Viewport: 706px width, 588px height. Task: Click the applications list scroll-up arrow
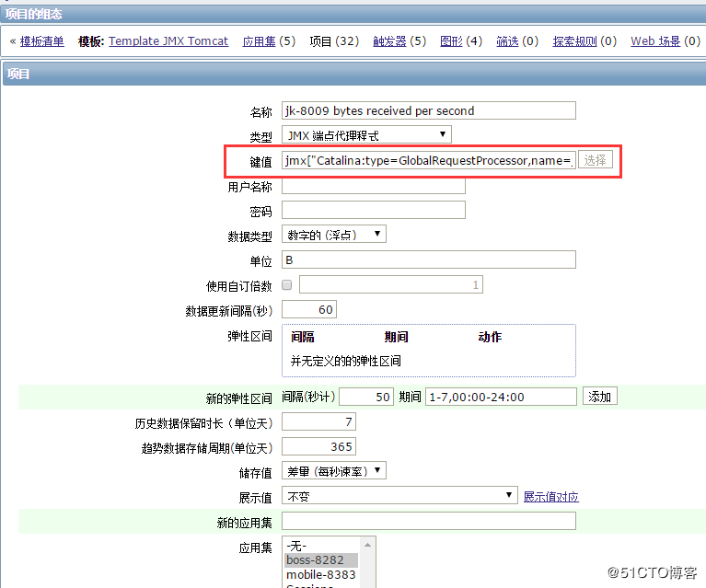coord(367,546)
